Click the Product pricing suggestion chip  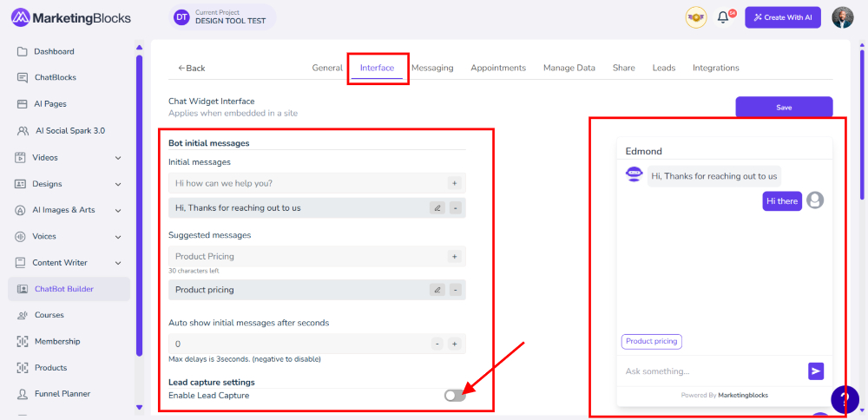tap(652, 341)
